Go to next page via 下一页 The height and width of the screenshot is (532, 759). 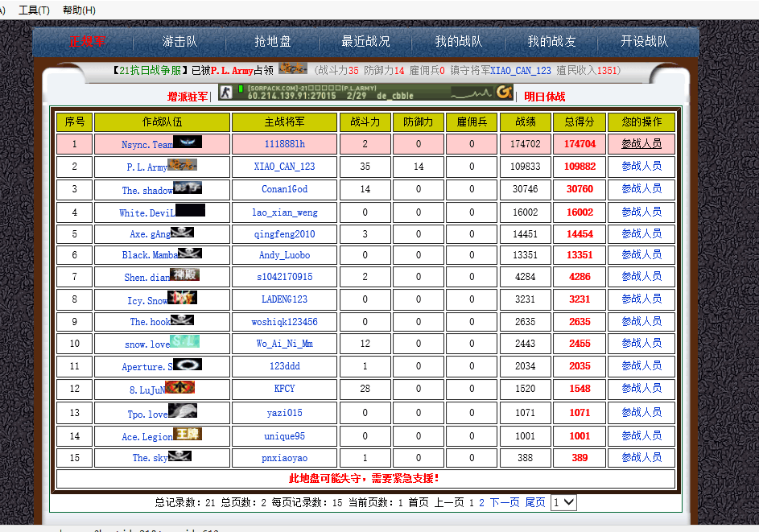pyautogui.click(x=505, y=502)
